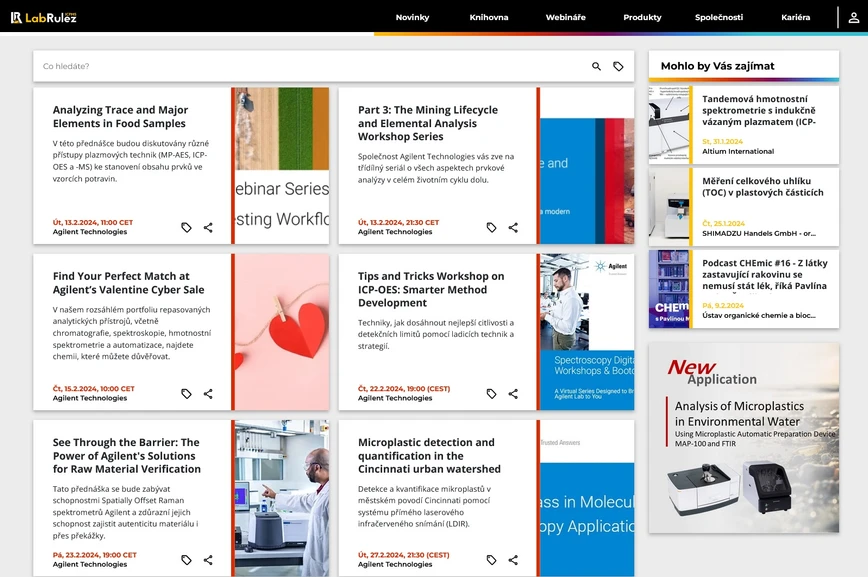Click the TOC analyzer sidebar thumbnail

tap(669, 207)
